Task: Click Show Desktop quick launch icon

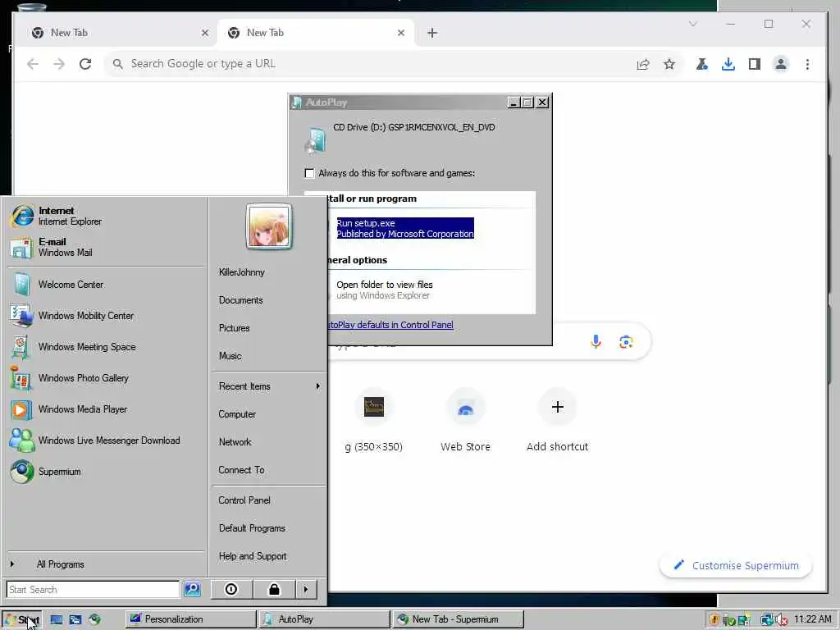Action: coord(57,620)
